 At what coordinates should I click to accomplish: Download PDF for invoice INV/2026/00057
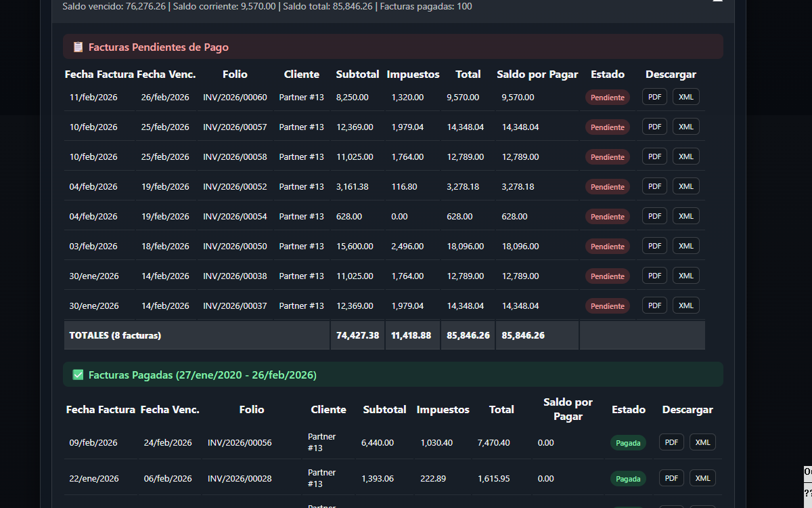(654, 127)
